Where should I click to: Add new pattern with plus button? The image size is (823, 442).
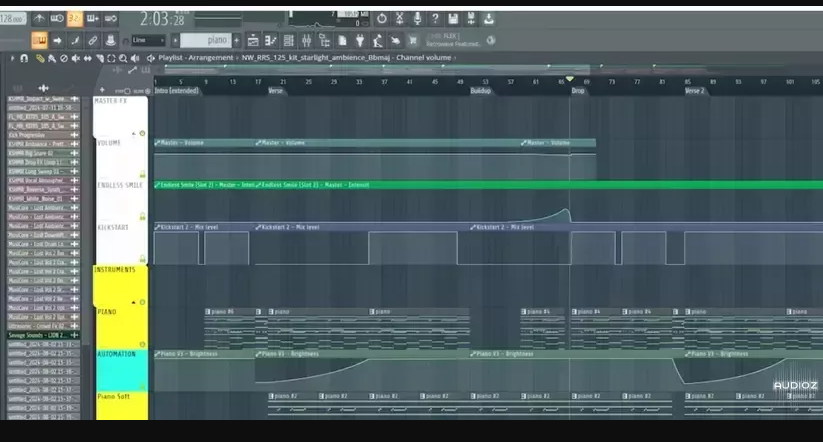pos(237,40)
